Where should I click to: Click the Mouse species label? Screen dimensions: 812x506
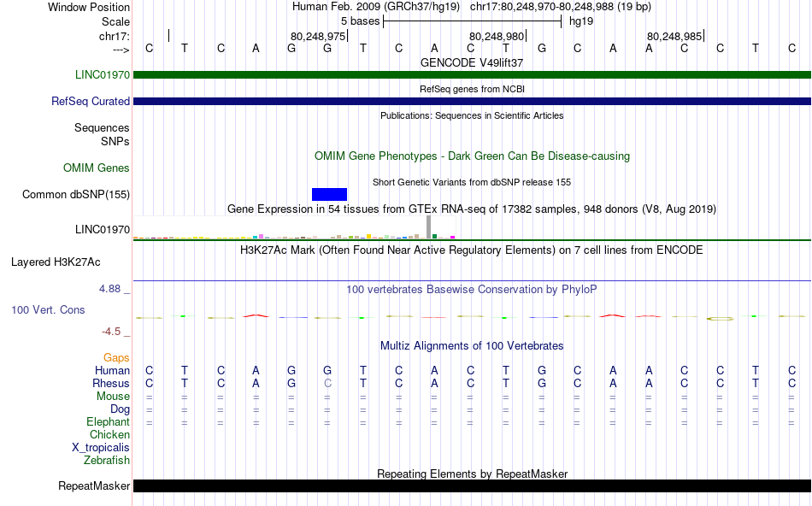pyautogui.click(x=113, y=397)
